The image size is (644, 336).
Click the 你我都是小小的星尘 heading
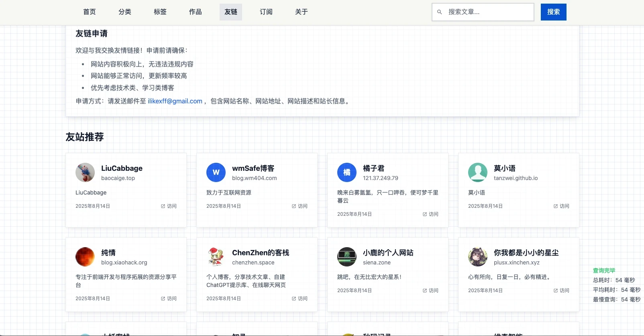point(526,253)
